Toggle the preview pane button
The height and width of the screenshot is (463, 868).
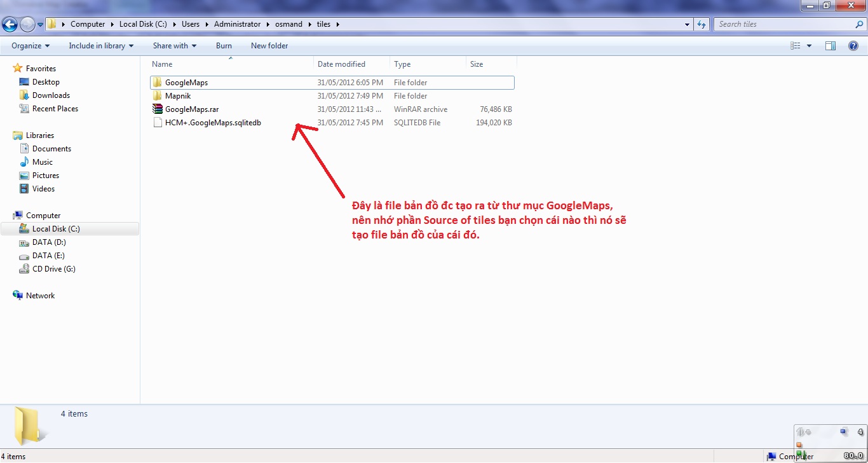point(831,46)
